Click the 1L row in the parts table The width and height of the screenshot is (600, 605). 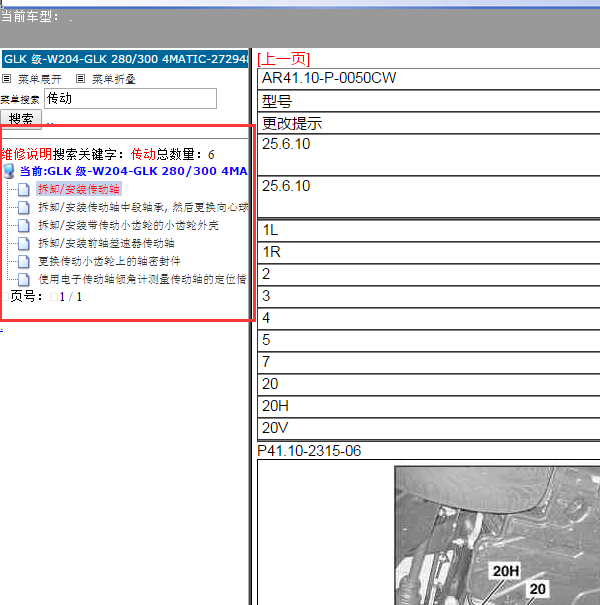coord(429,230)
